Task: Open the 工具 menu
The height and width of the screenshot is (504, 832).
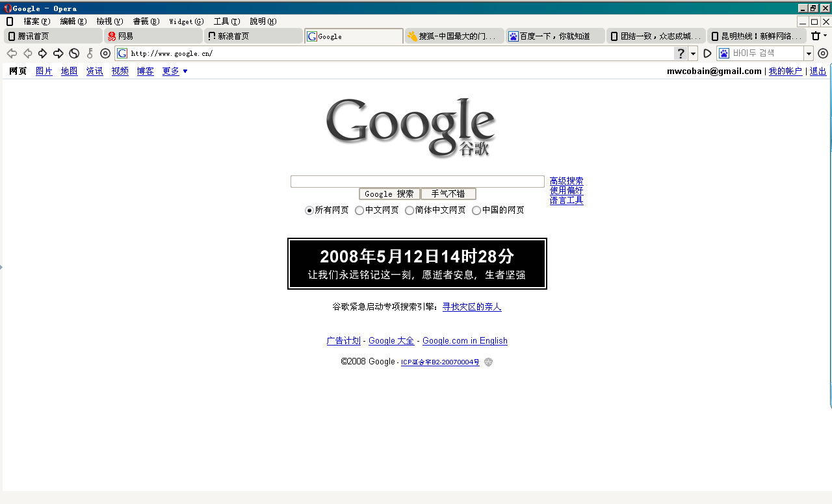Action: 227,21
